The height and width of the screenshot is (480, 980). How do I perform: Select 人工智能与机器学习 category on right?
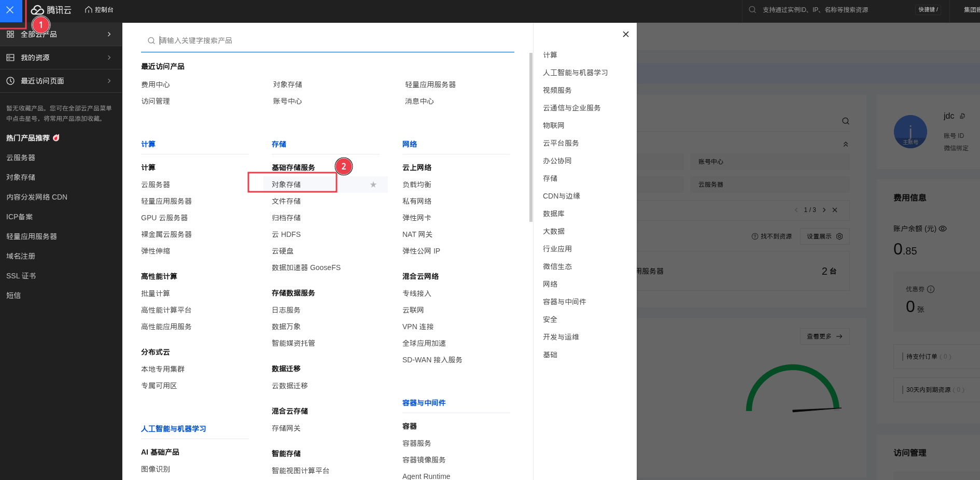pyautogui.click(x=575, y=73)
